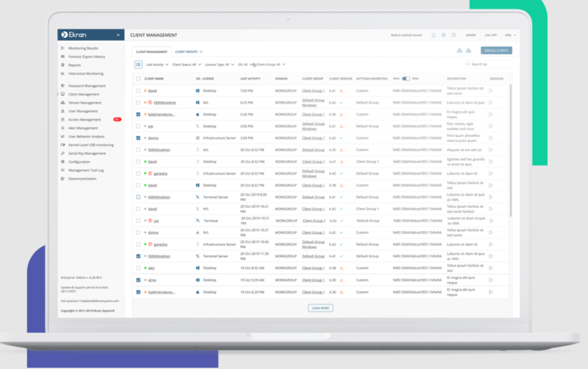Play sessions for the anna row
Viewport: 588px width, 369px height.
[491, 280]
